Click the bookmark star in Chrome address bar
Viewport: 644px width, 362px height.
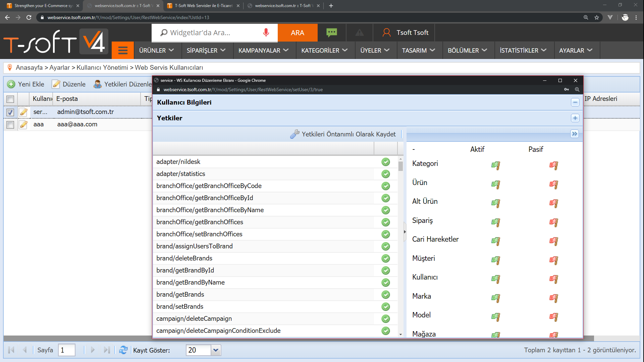(x=597, y=17)
